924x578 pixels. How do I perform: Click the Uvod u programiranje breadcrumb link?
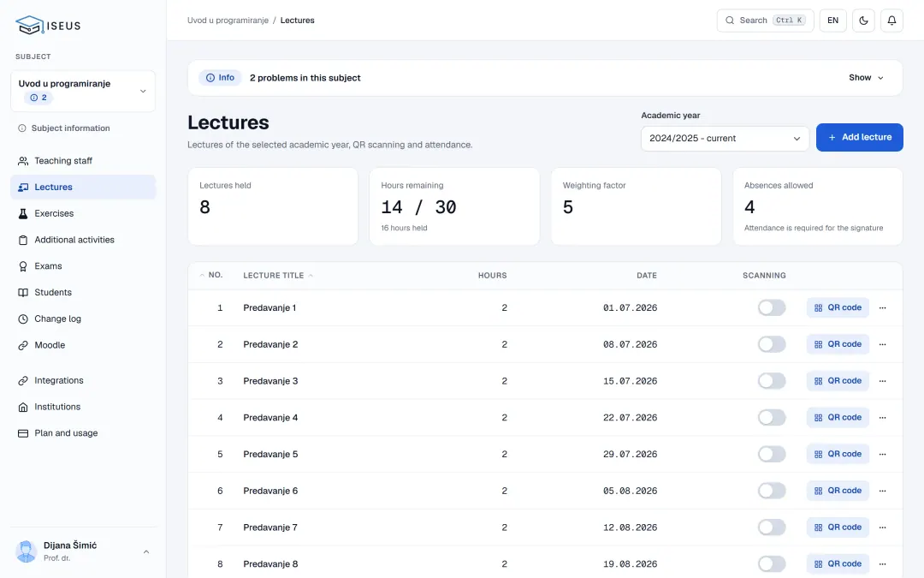(228, 20)
